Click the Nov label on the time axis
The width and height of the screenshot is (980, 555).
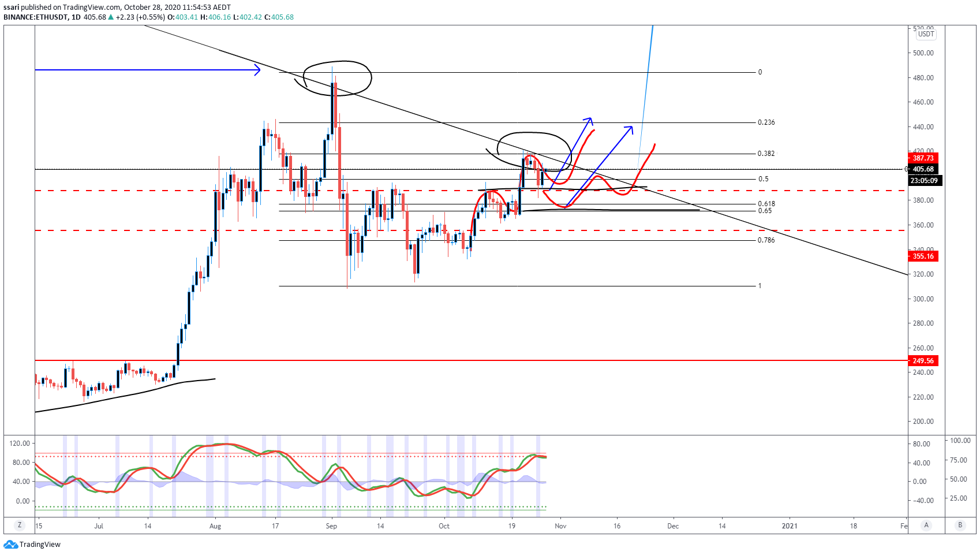(x=560, y=526)
